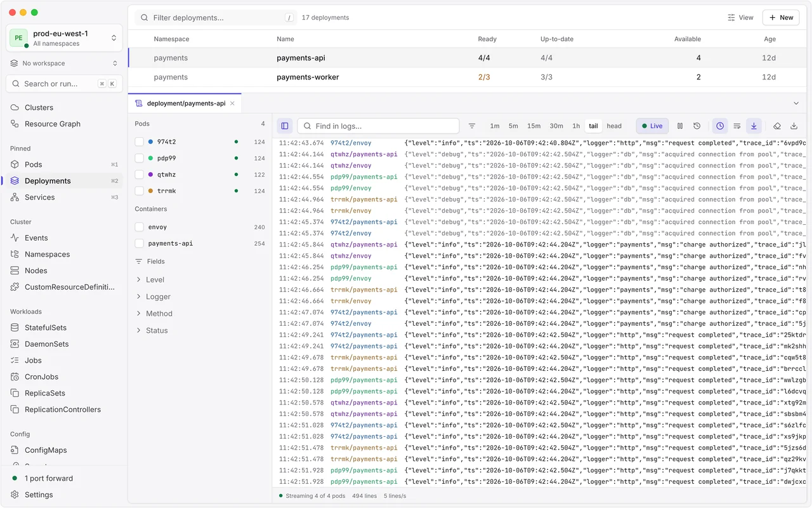Check the trrmk pod checkbox
The image size is (812, 508).
(x=140, y=191)
